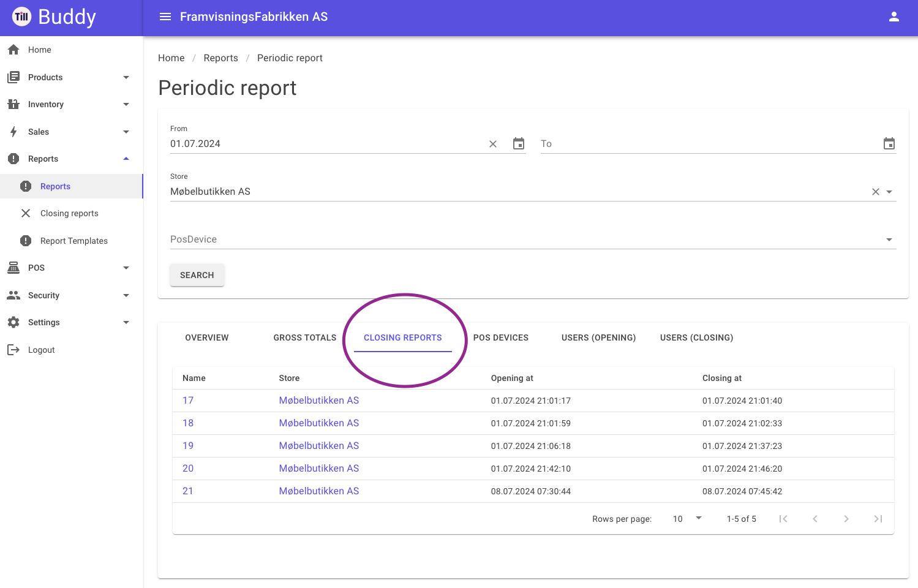Switch to the POS Devices tab

[x=501, y=337]
